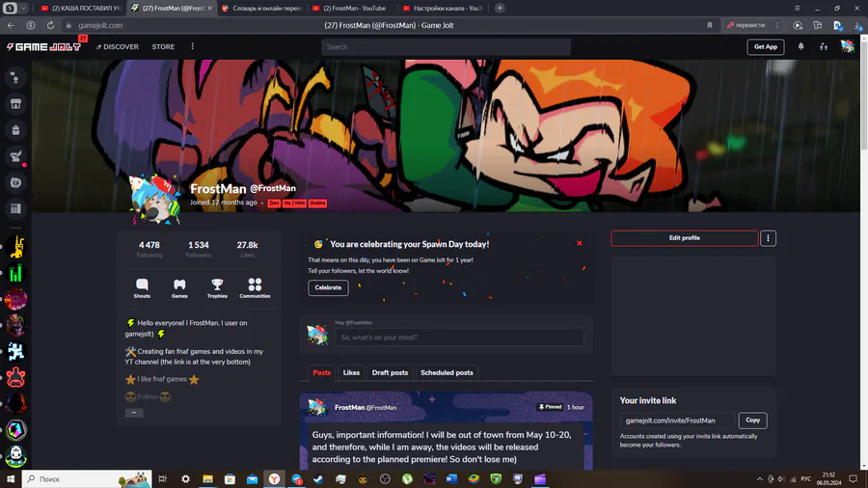Open the Shouts section
Image resolution: width=868 pixels, height=488 pixels.
coord(142,288)
